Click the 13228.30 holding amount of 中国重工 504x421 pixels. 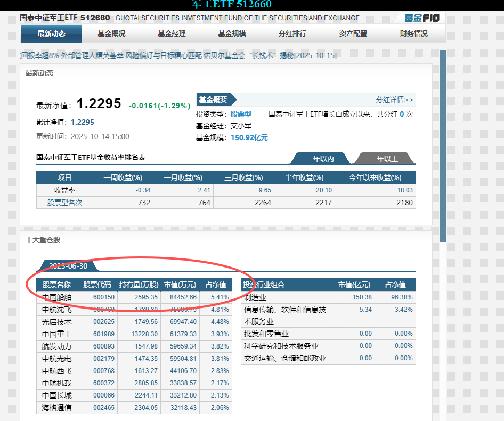144,334
